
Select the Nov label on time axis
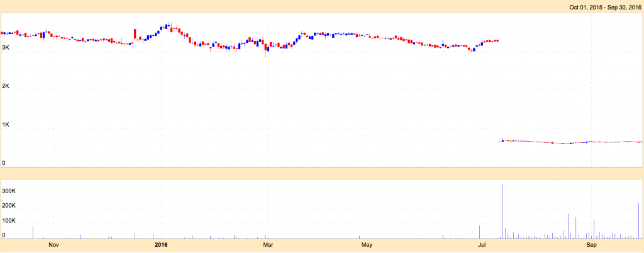point(53,244)
